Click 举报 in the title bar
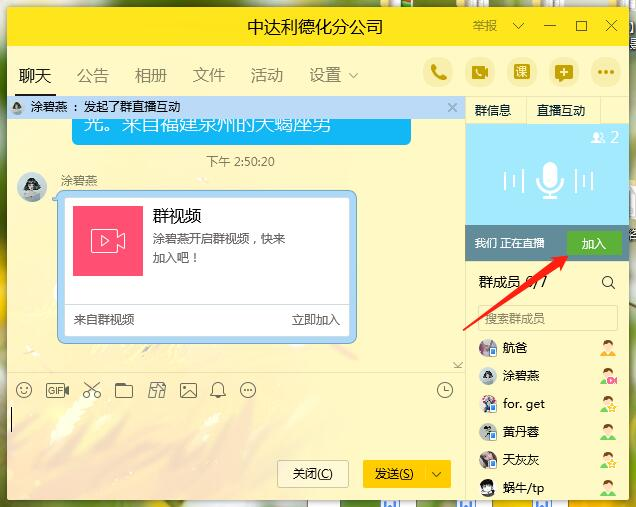This screenshot has width=636, height=507. [x=485, y=26]
